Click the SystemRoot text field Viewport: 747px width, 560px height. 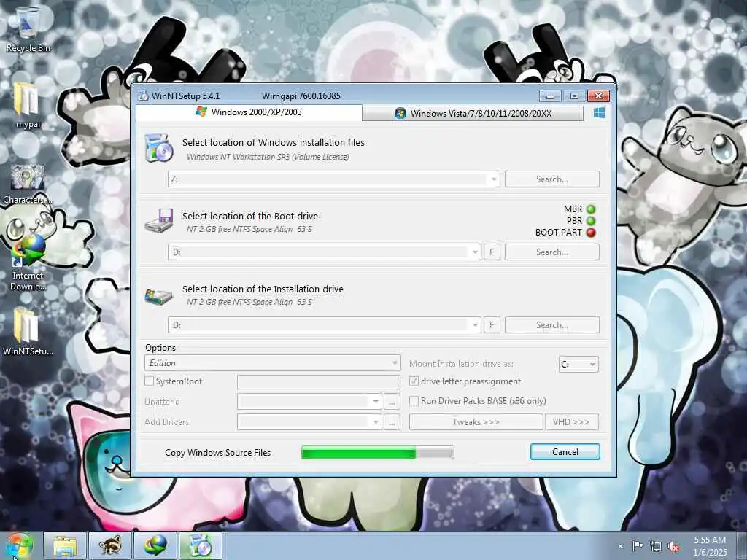[319, 381]
